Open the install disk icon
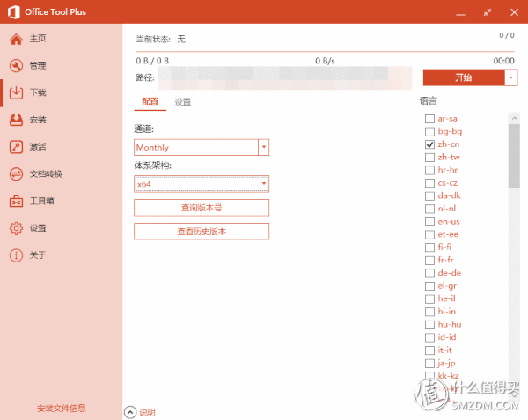Screen dimensions: 528x420 (16, 120)
